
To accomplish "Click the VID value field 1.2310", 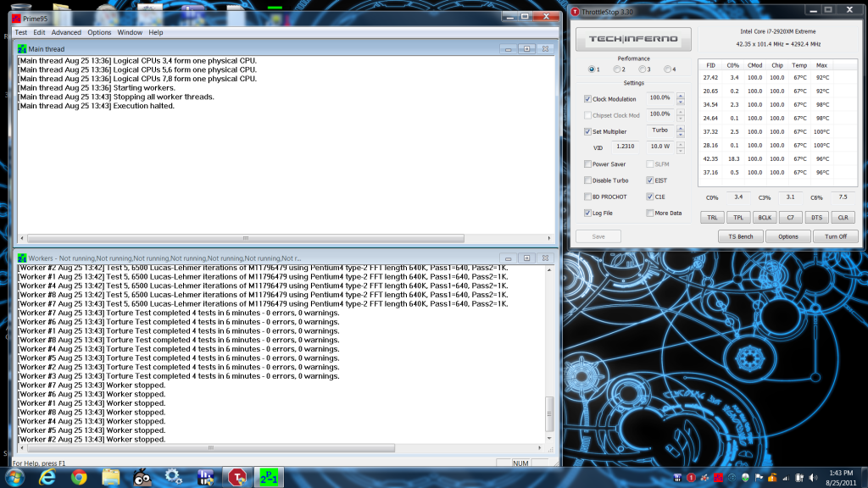I will pyautogui.click(x=626, y=147).
